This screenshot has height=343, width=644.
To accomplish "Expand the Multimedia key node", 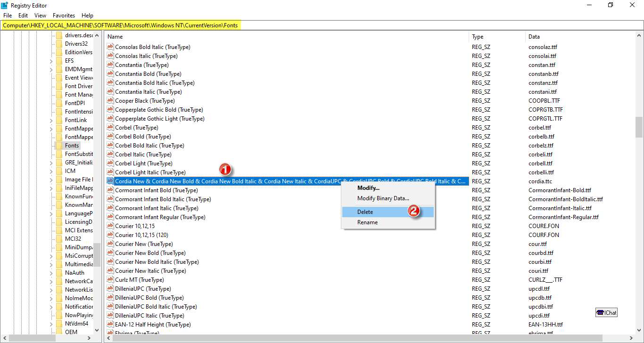I will [x=51, y=264].
